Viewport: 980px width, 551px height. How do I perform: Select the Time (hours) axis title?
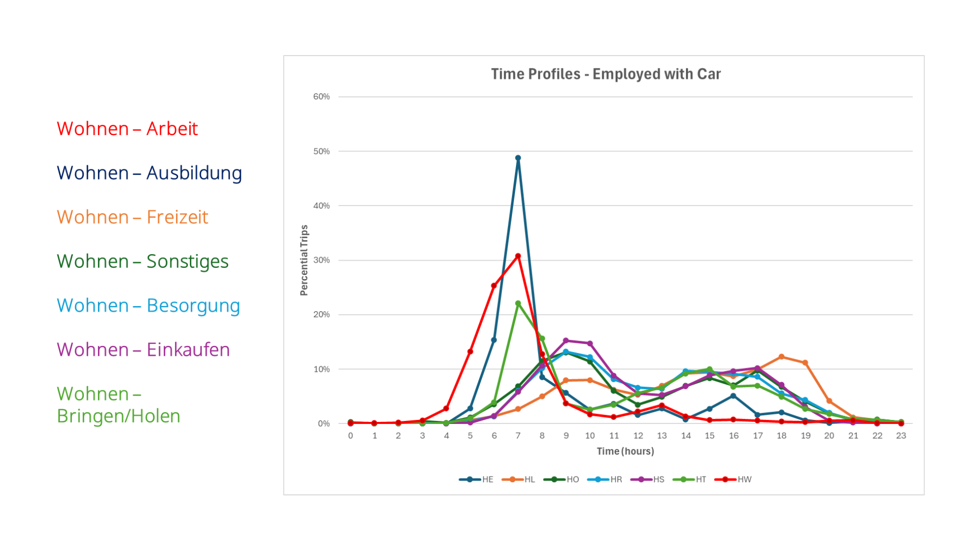(625, 452)
